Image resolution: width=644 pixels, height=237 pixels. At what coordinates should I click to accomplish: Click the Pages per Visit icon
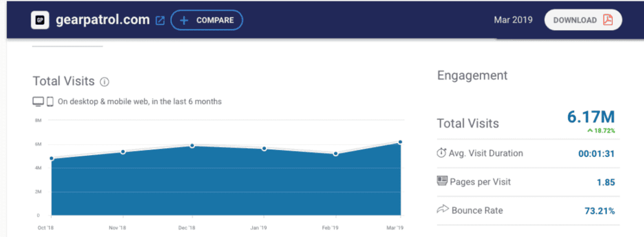pyautogui.click(x=442, y=182)
